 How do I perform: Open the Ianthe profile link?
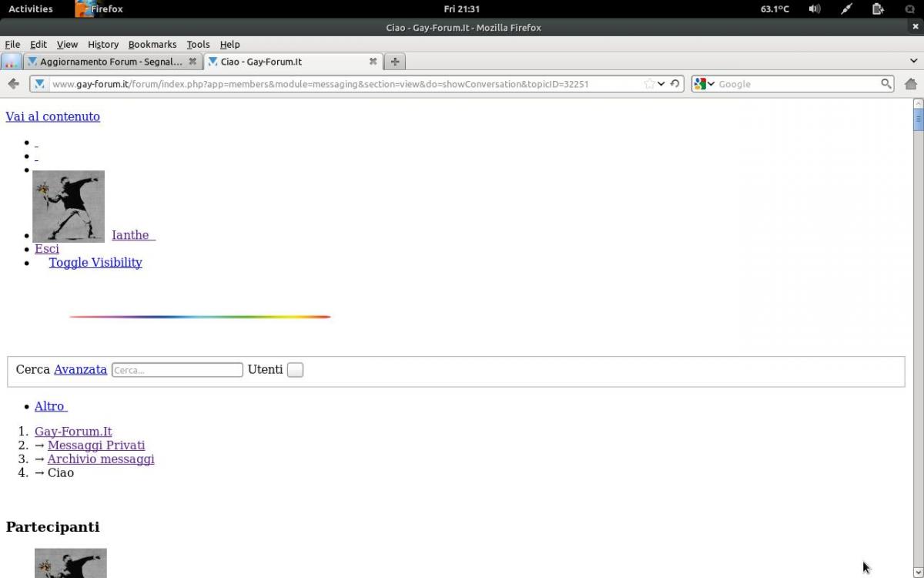pyautogui.click(x=133, y=235)
